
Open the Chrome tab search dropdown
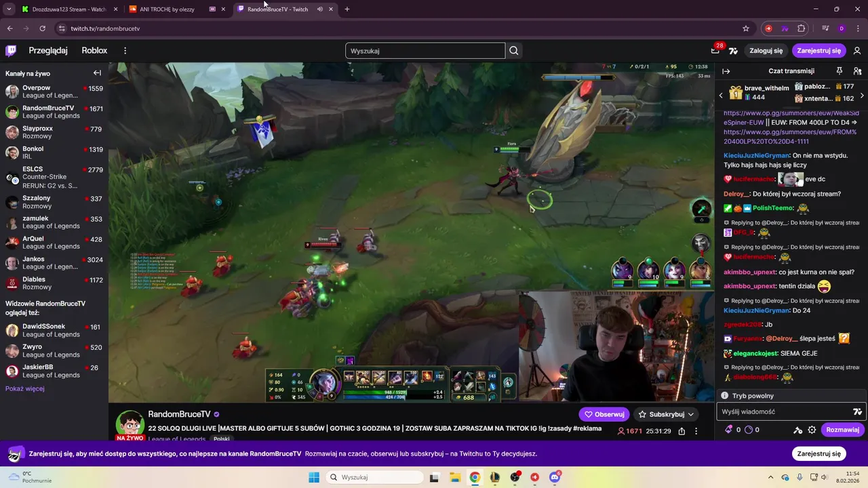coord(9,9)
